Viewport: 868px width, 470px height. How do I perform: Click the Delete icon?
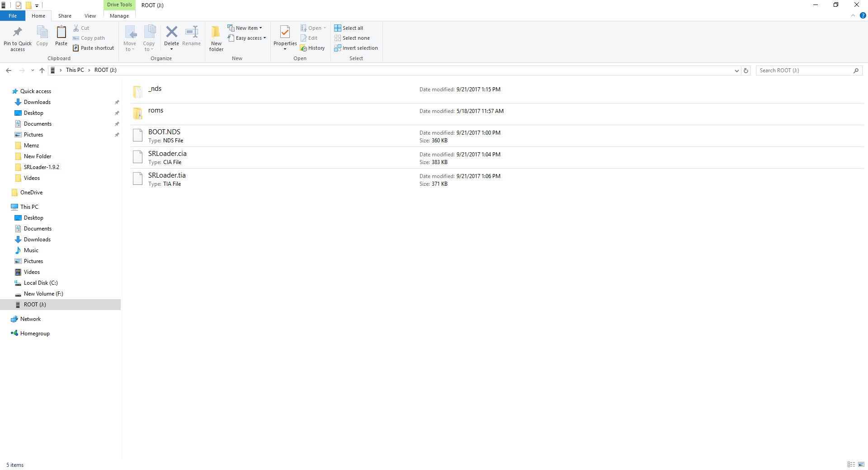[x=172, y=34]
